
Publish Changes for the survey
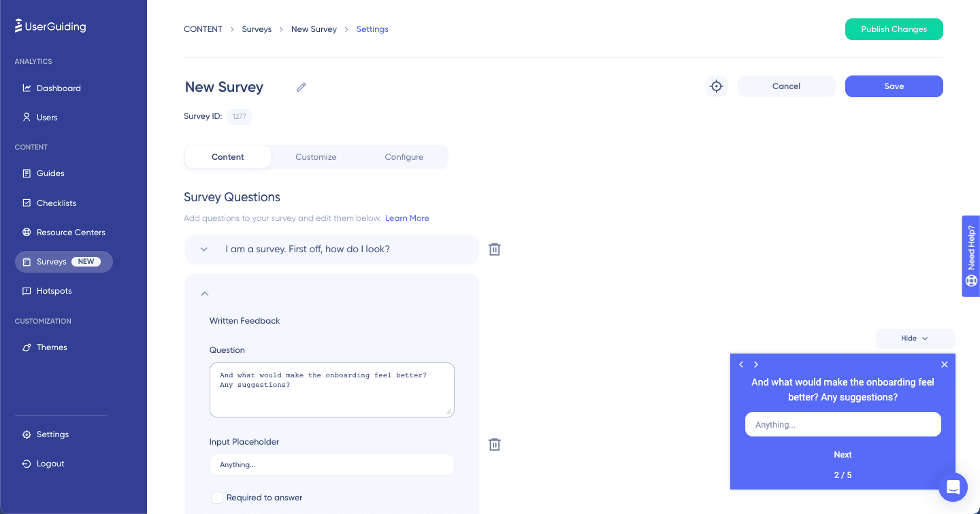[x=894, y=29]
